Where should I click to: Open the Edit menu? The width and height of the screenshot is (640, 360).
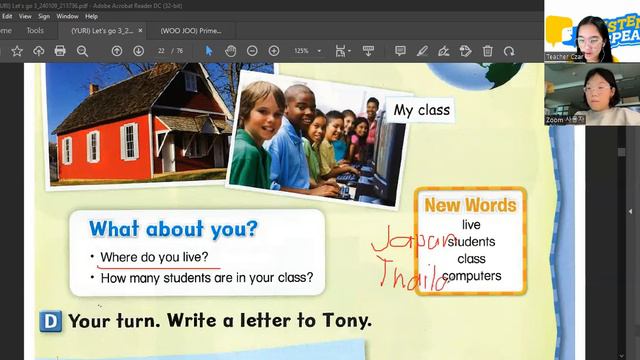click(7, 16)
